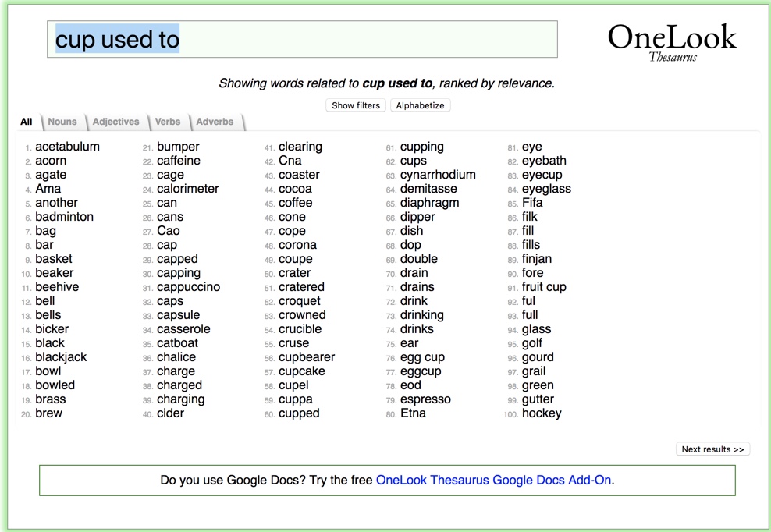The width and height of the screenshot is (771, 532).
Task: Click the word 'drinking'
Action: (422, 315)
